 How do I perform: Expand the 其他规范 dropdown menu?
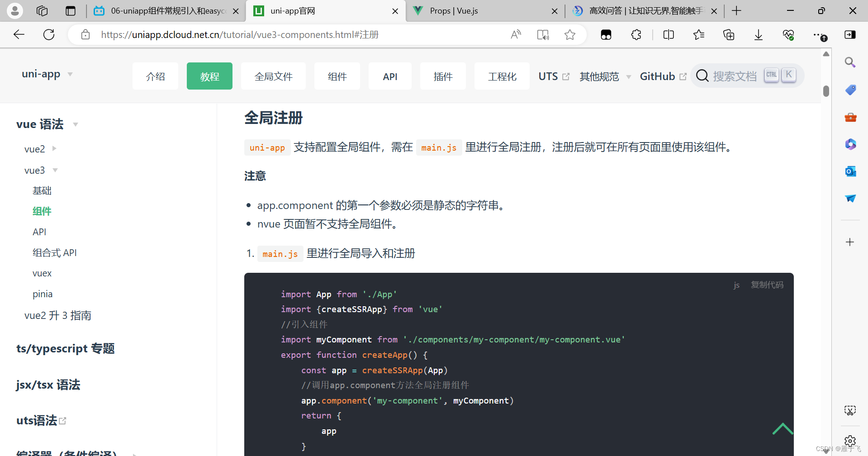(x=628, y=77)
